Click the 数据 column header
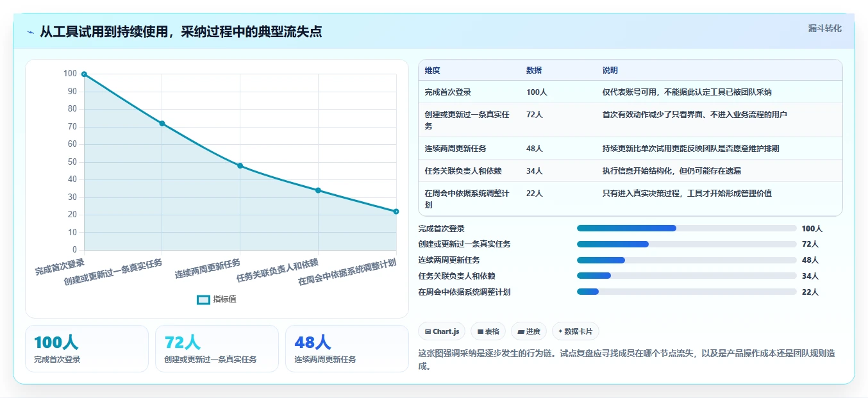The image size is (868, 398). [558, 70]
